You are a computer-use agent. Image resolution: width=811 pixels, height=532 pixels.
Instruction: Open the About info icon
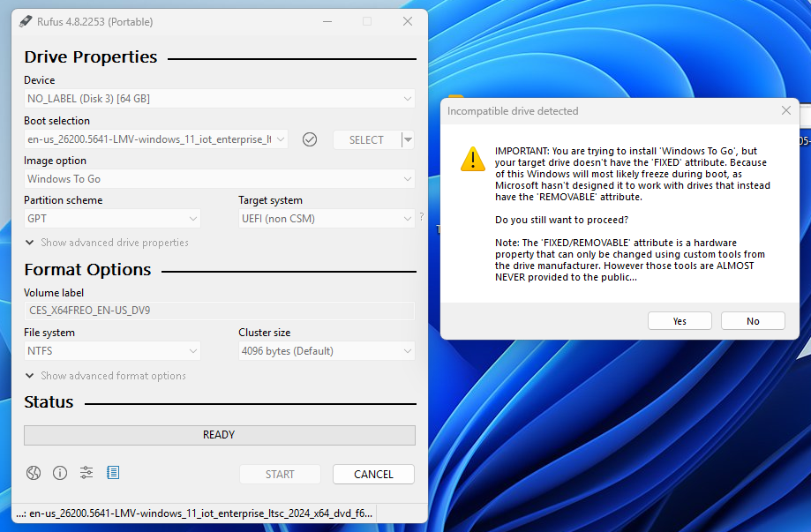tap(60, 473)
